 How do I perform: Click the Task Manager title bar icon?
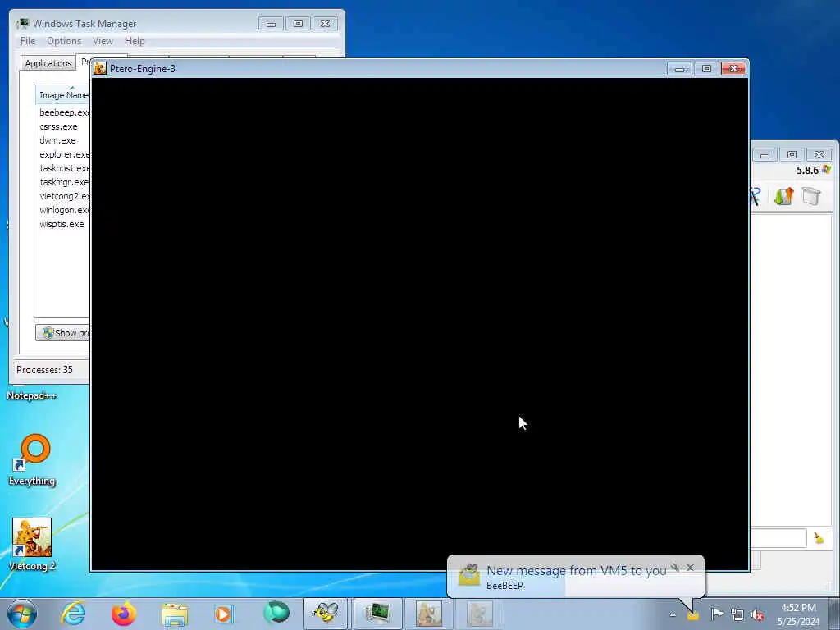tap(23, 24)
